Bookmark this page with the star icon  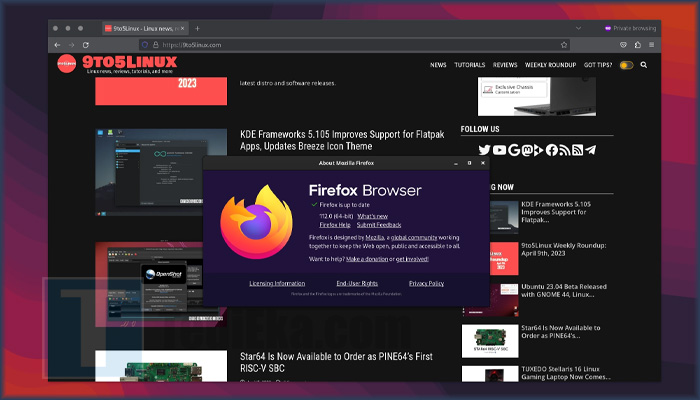click(x=564, y=45)
